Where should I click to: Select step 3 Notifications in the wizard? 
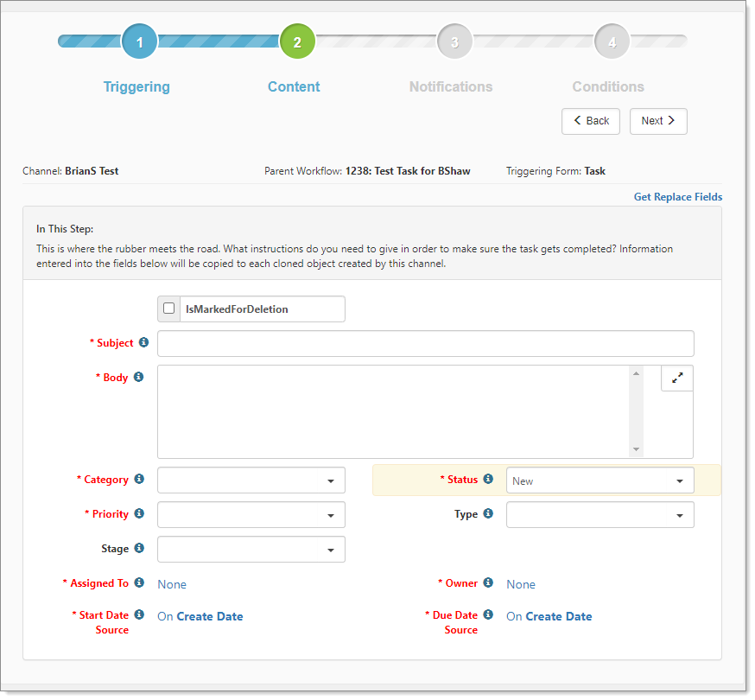point(454,41)
